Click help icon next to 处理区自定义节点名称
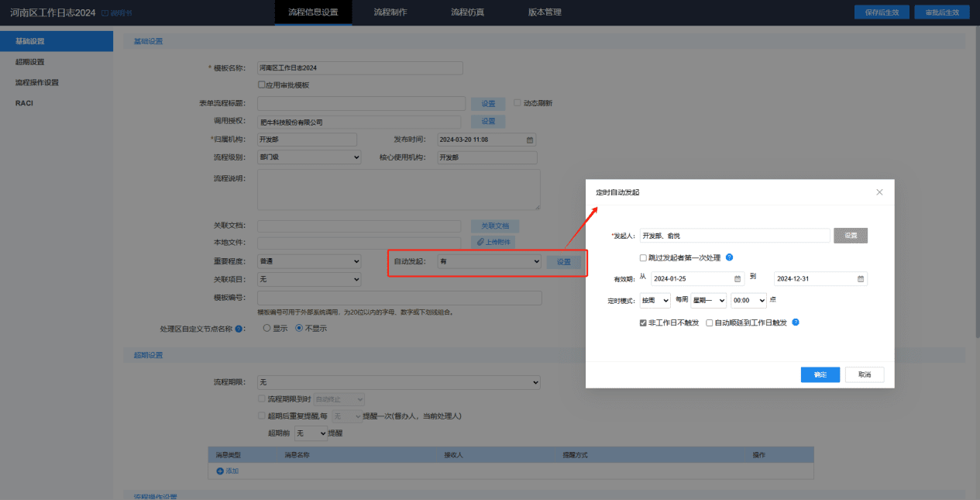 click(x=239, y=329)
